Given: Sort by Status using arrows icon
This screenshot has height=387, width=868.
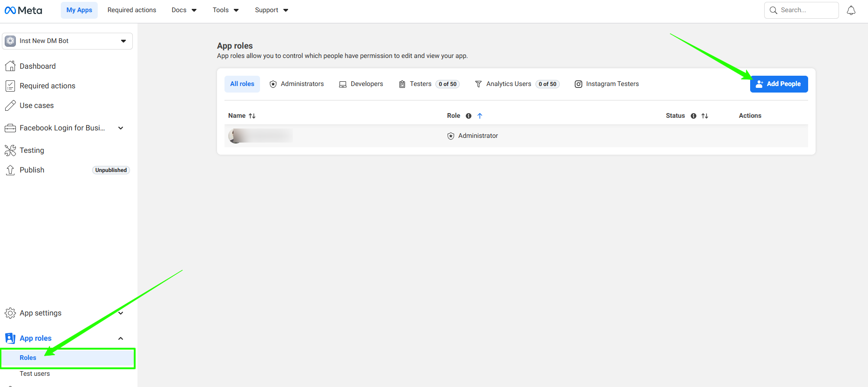Looking at the screenshot, I should pyautogui.click(x=705, y=116).
